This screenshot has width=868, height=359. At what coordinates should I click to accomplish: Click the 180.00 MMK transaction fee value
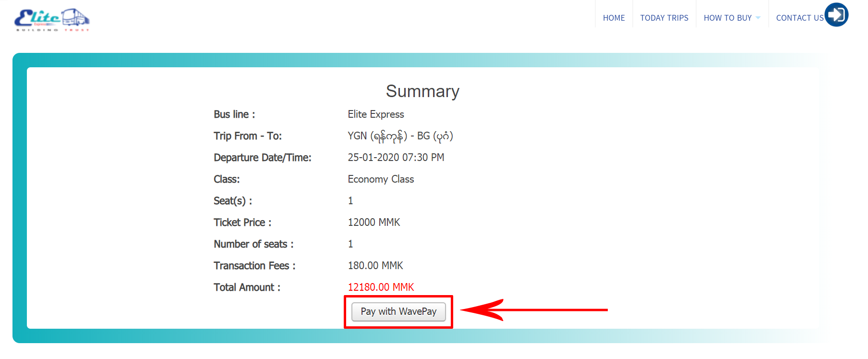coord(375,265)
